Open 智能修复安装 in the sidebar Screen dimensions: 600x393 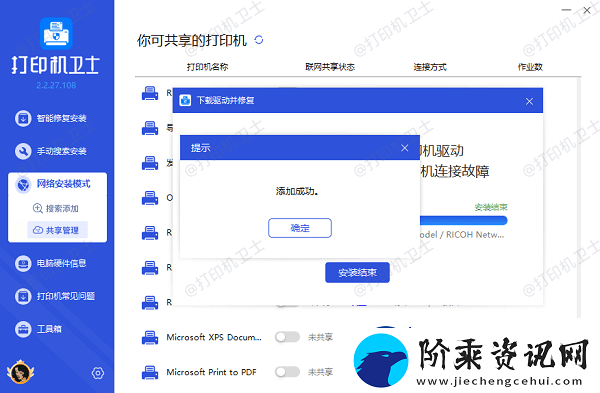point(51,118)
